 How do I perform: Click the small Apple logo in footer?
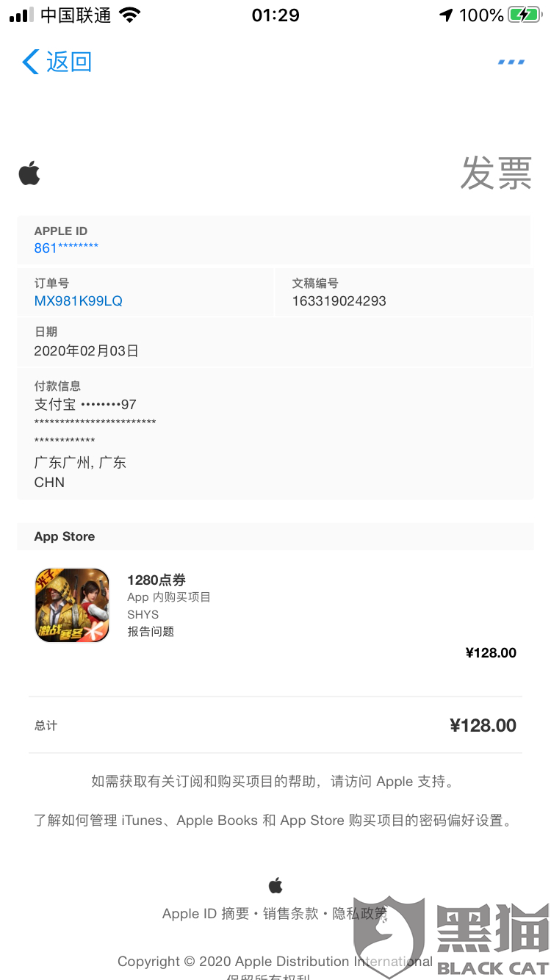click(x=275, y=884)
